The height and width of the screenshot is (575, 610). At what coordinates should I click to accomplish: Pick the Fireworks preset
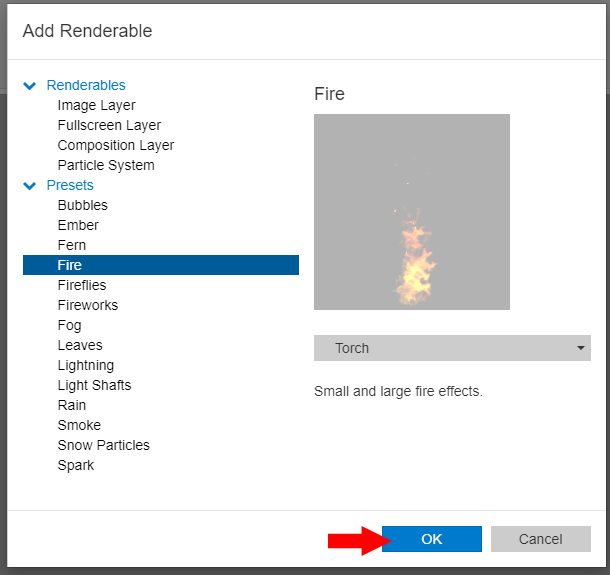(87, 305)
